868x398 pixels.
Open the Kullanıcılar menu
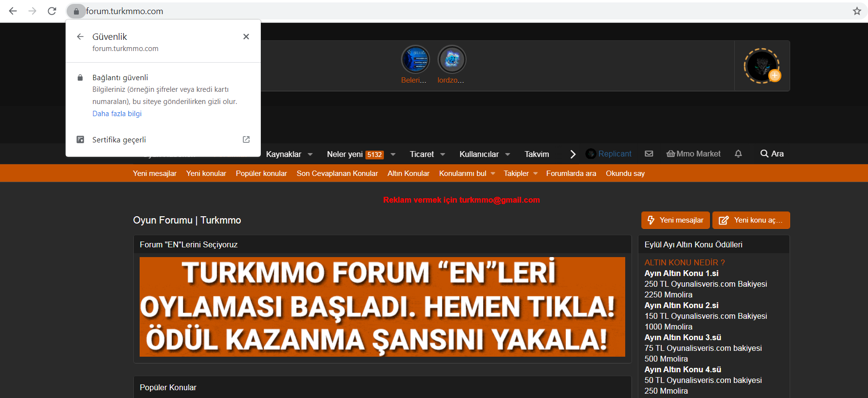(479, 154)
